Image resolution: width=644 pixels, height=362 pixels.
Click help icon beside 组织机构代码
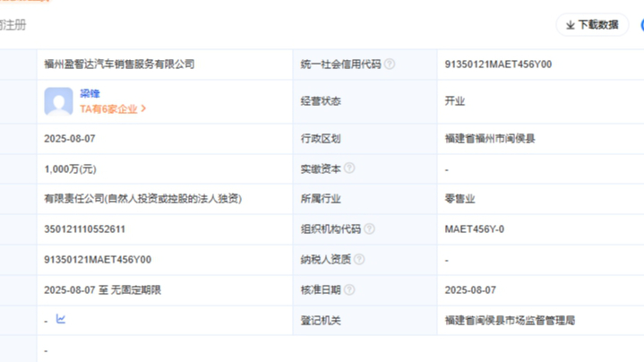tap(369, 229)
